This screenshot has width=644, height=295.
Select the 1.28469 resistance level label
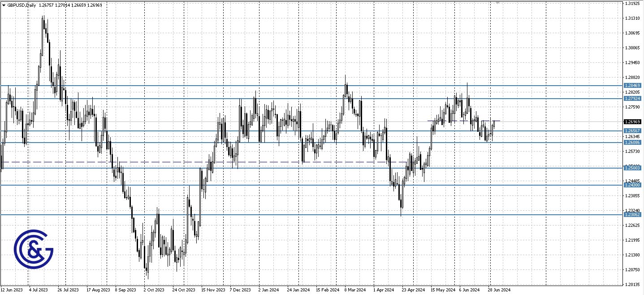click(x=633, y=85)
